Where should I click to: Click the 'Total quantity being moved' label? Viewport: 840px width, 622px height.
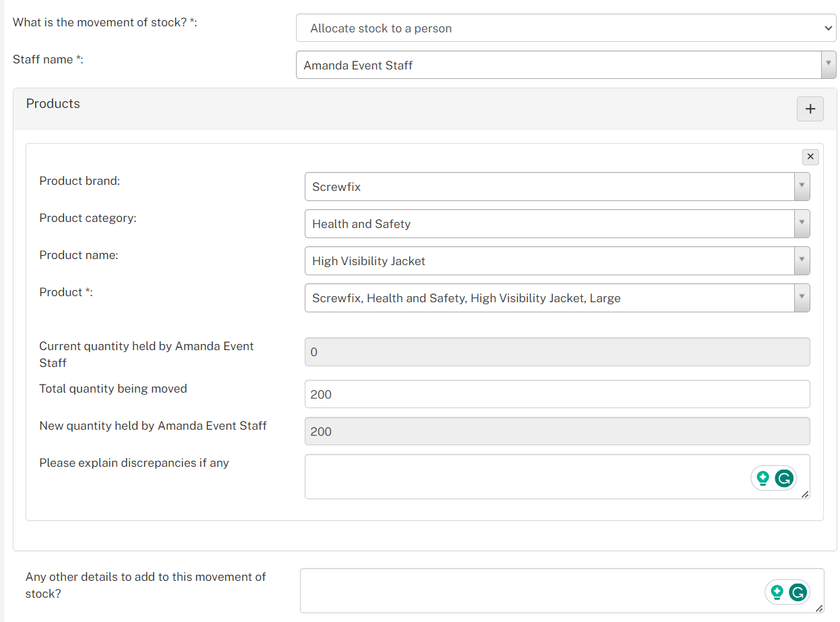113,389
